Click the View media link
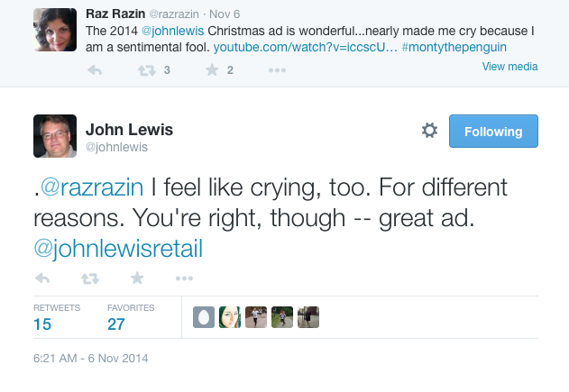The image size is (569, 392). 509,66
